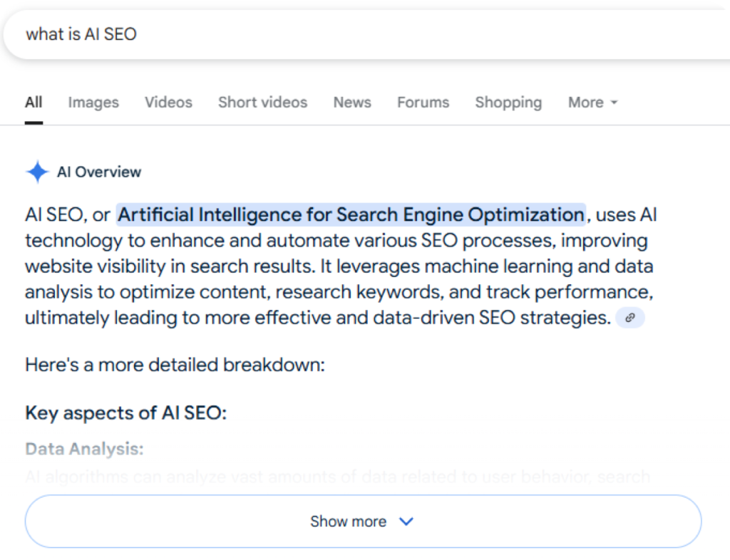Click the "Key aspects of AI SEO:" heading

click(125, 413)
